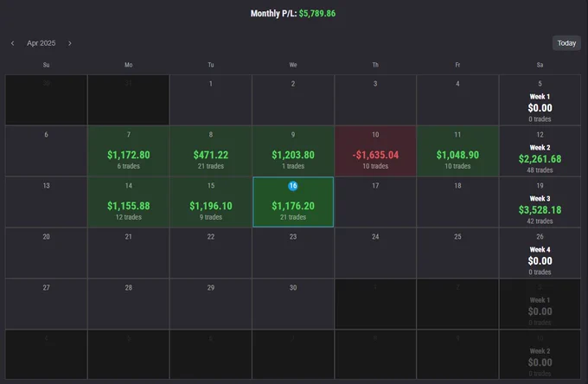Select Tuesday April 29
Viewport: 588px width, 384px height.
point(211,304)
